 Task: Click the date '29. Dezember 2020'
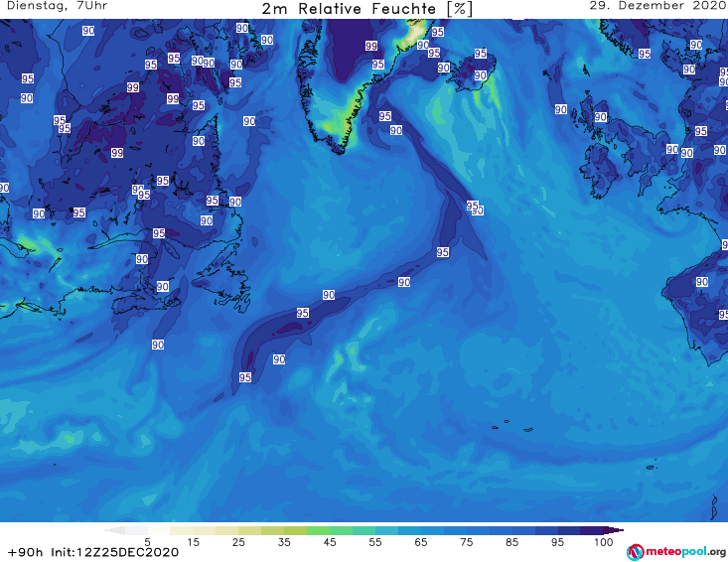pyautogui.click(x=657, y=6)
